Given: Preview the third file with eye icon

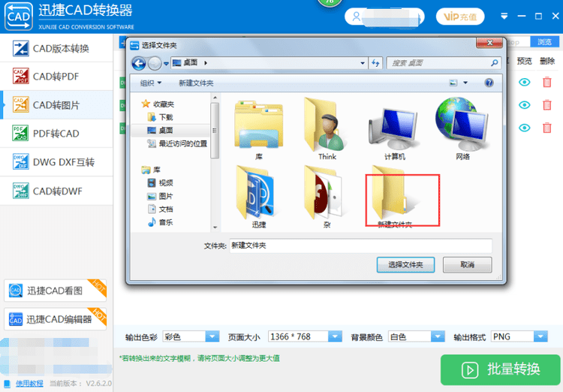Looking at the screenshot, I should 524,128.
